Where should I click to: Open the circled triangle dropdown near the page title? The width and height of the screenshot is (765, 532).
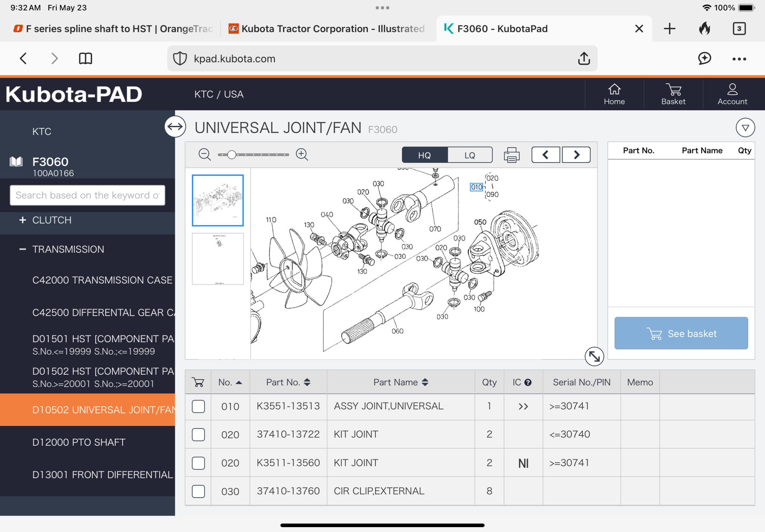pos(745,128)
